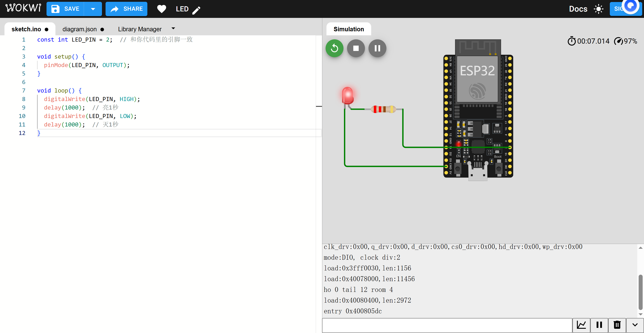Image resolution: width=644 pixels, height=333 pixels.
Task: Expand the file tabs dropdown arrow
Action: click(x=173, y=28)
